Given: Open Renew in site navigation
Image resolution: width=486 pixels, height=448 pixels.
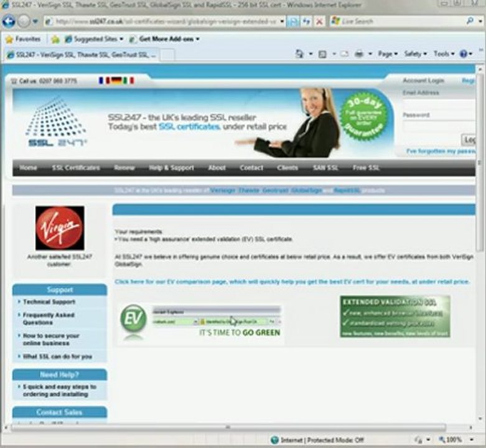Looking at the screenshot, I should click(x=124, y=167).
